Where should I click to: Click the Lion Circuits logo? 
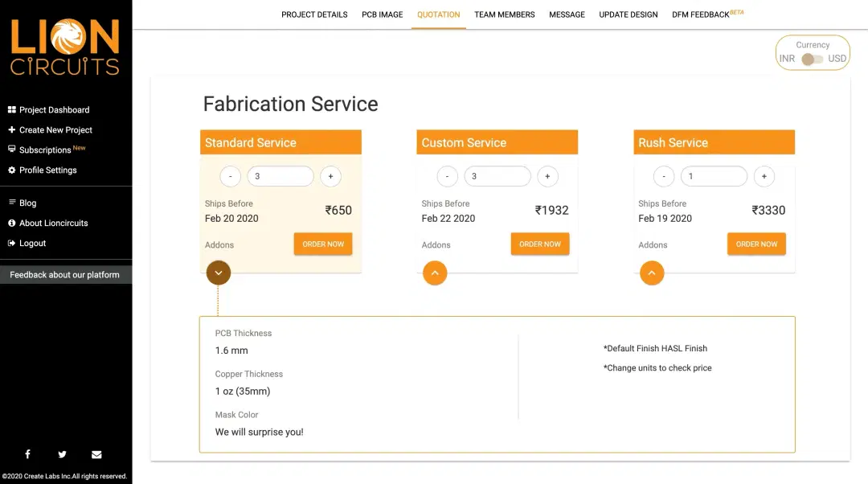tap(65, 47)
